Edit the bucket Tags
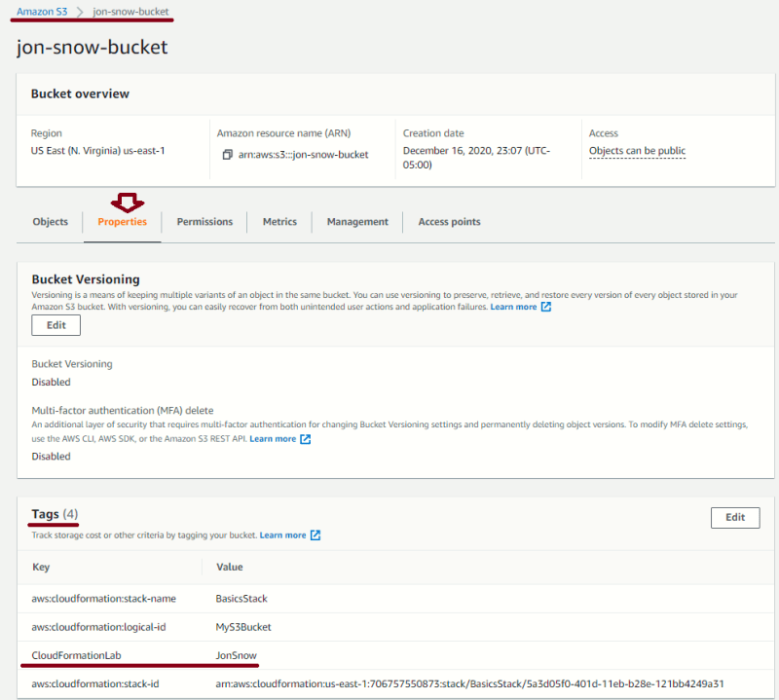Screen dimensions: 779x700 (735, 518)
